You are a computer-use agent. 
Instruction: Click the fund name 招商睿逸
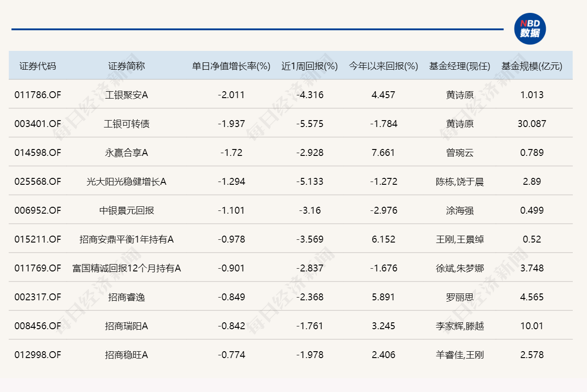(x=127, y=297)
